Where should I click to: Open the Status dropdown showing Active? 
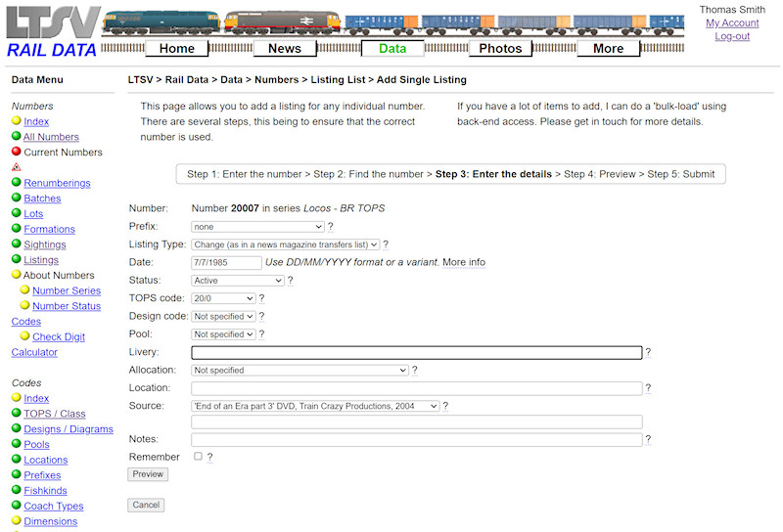(x=238, y=281)
